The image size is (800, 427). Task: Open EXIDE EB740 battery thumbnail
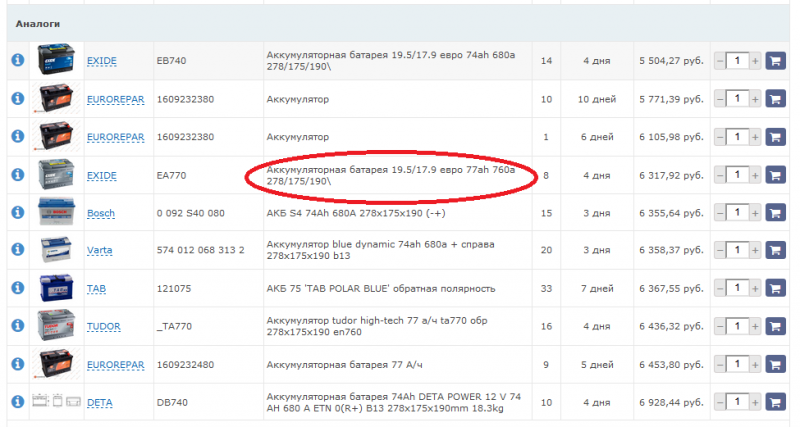56,60
